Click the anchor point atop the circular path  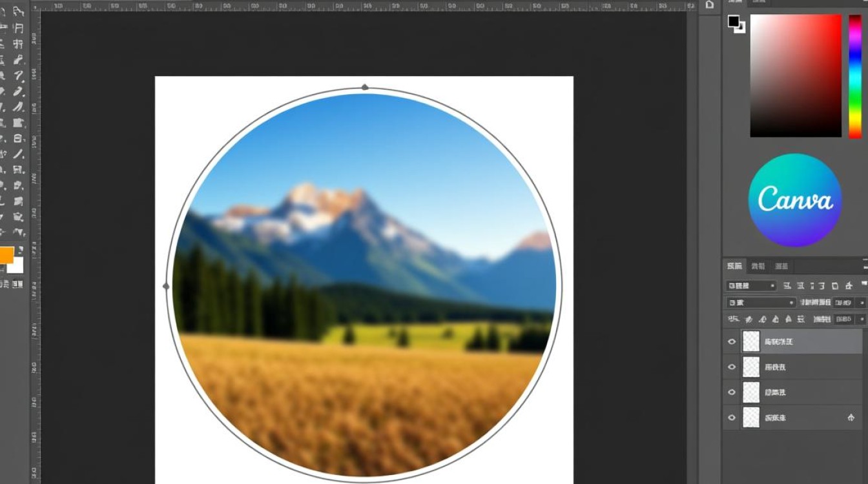tap(365, 87)
